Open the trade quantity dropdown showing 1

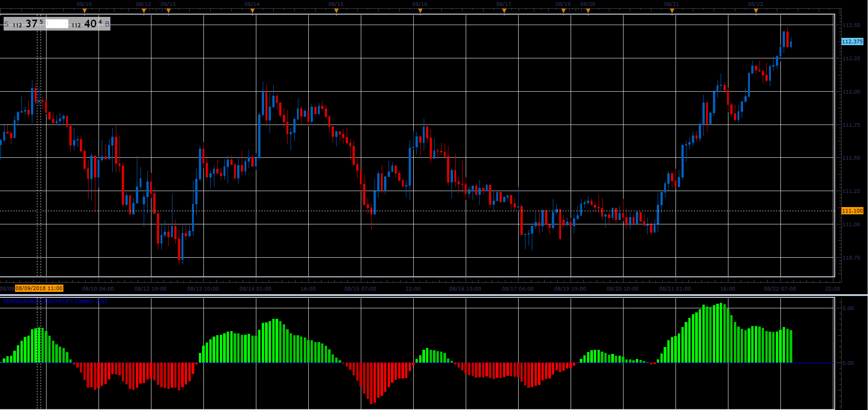[x=57, y=24]
